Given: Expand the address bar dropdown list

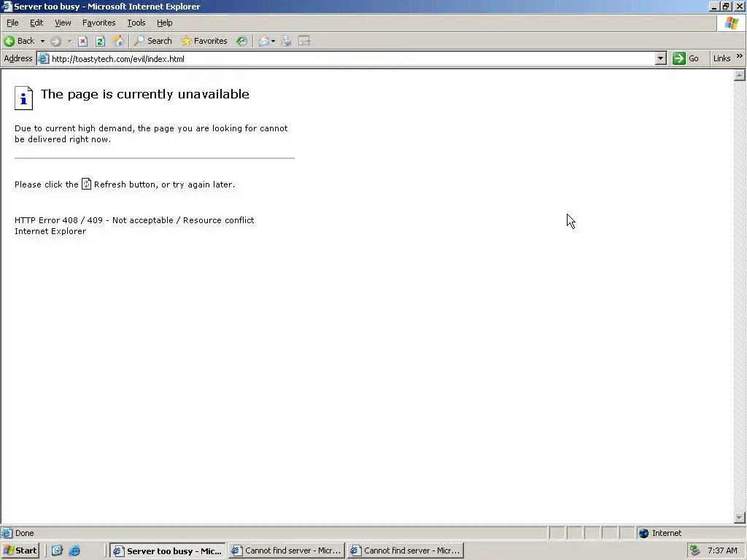Looking at the screenshot, I should pos(660,59).
